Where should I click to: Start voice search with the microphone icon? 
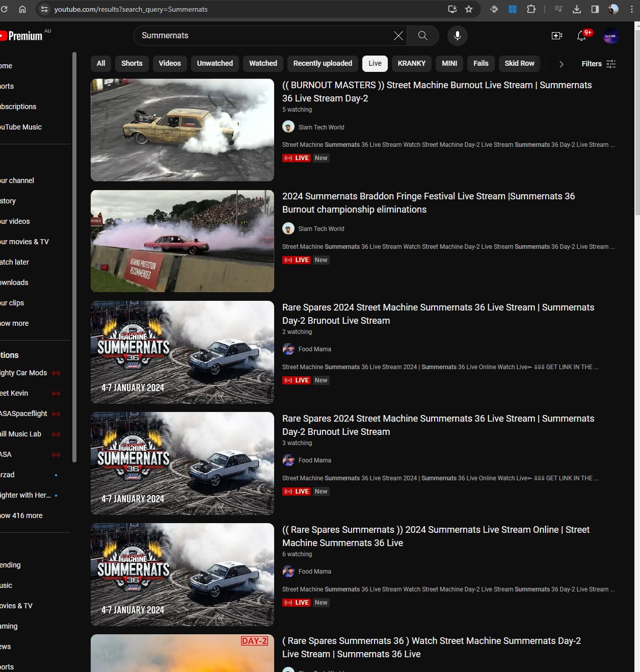[x=458, y=36]
